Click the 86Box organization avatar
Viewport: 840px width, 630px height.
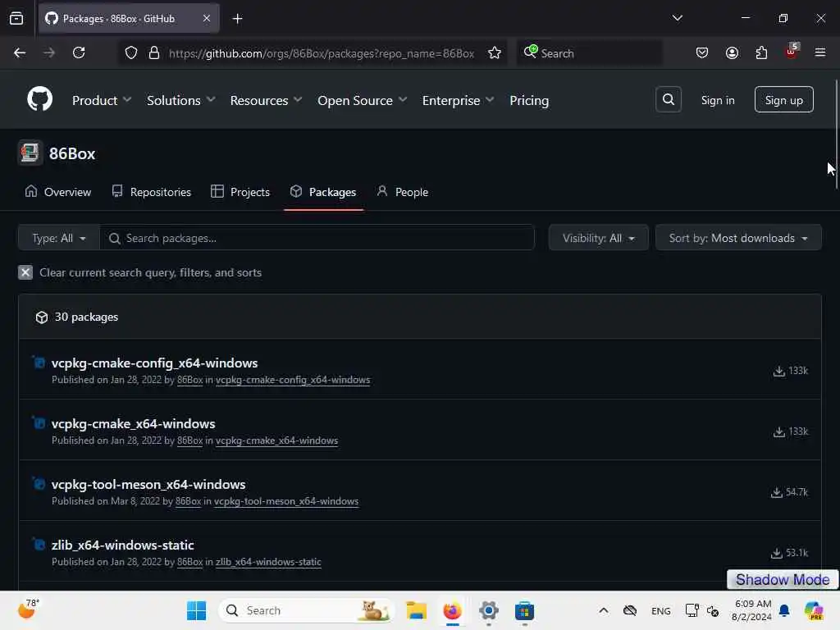(x=30, y=153)
